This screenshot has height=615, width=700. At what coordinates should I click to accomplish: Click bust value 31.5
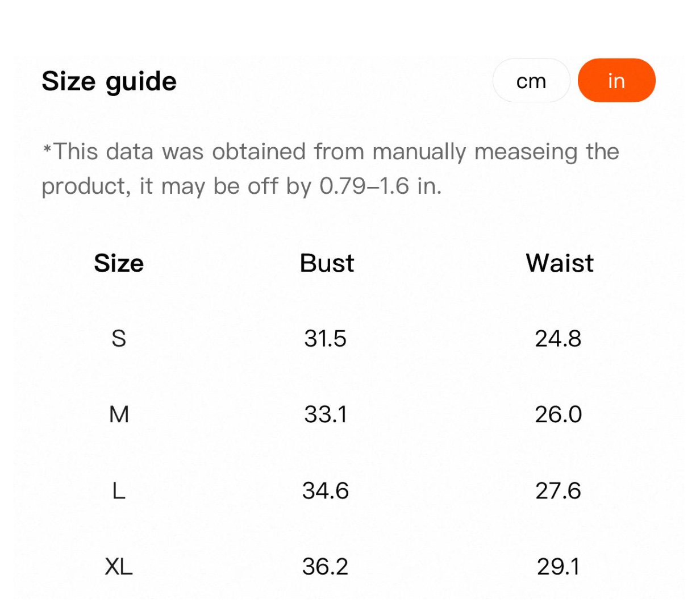pyautogui.click(x=325, y=339)
